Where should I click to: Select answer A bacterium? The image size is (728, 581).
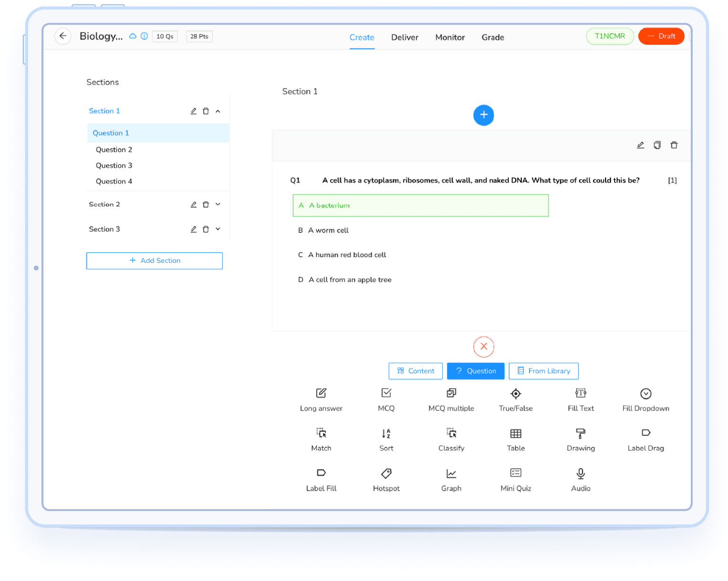click(421, 205)
